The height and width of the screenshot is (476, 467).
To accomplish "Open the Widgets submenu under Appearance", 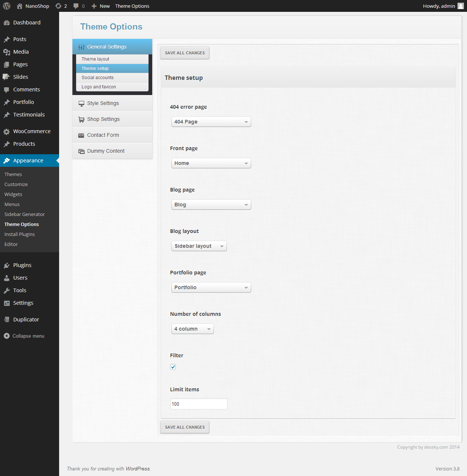I will [13, 194].
